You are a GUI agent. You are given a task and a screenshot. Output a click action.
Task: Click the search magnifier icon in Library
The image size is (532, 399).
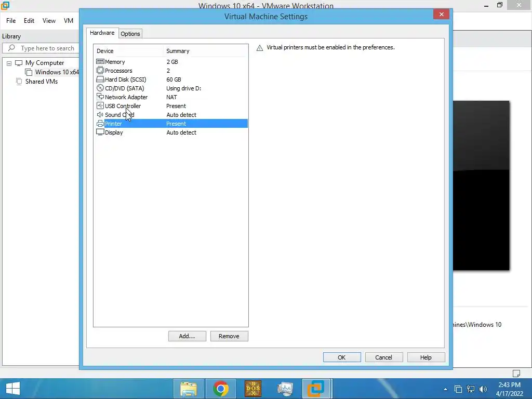[x=11, y=48]
